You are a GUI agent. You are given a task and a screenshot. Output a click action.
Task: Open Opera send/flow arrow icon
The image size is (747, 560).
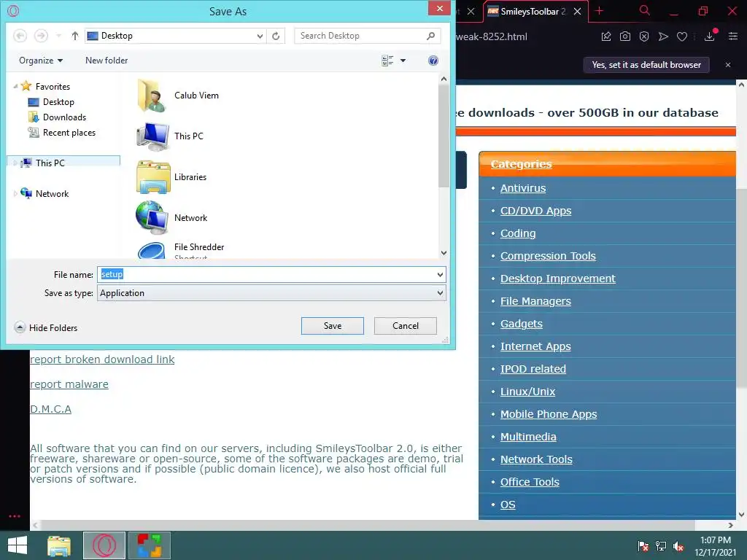[x=663, y=36]
